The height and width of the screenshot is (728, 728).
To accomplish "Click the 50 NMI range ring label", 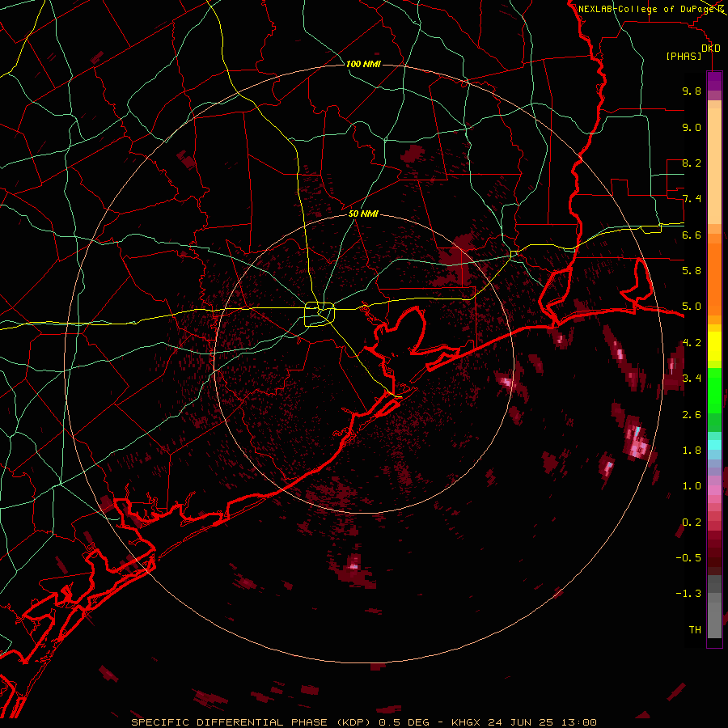I will (x=363, y=214).
